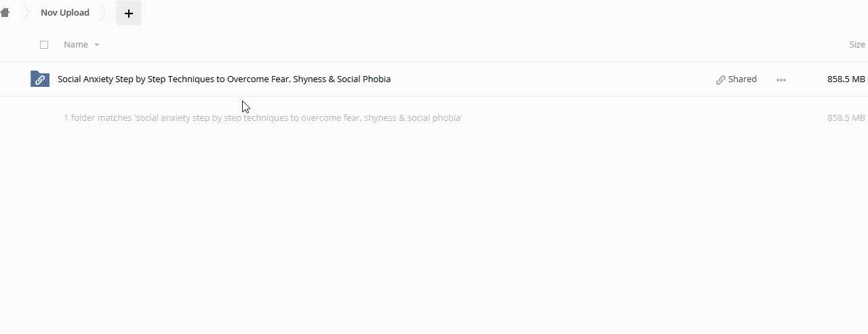Click the '1 folder matches' summary text
This screenshot has height=334, width=868.
tap(262, 118)
